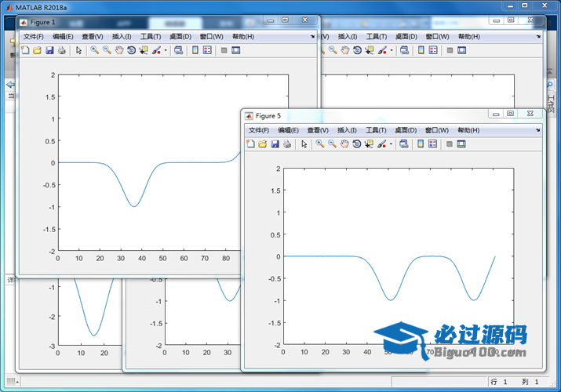Open 查看(V) menu in Figure 1
The width and height of the screenshot is (561, 392).
93,36
